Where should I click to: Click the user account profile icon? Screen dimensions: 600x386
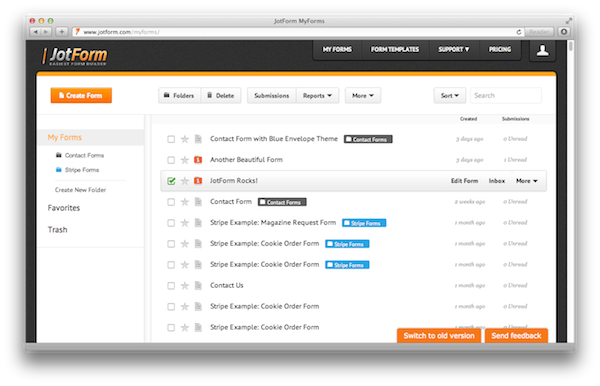542,50
